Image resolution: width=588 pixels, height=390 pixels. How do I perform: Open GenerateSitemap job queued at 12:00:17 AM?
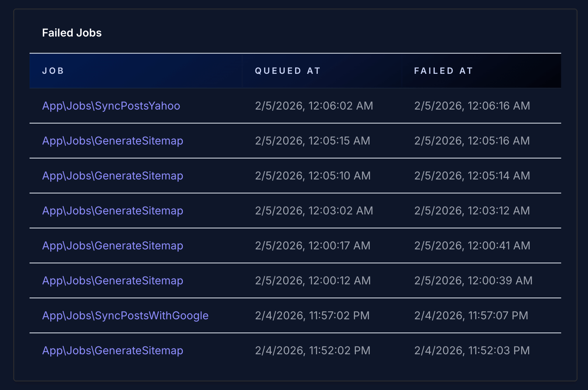pyautogui.click(x=112, y=245)
